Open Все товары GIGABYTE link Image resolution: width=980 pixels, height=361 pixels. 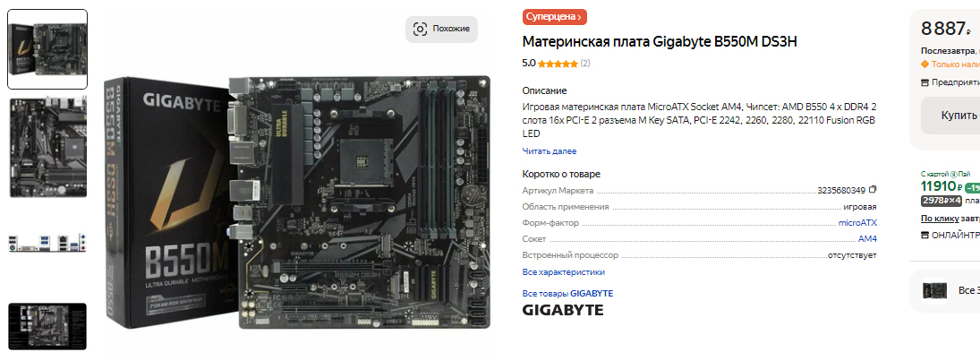[x=567, y=294]
